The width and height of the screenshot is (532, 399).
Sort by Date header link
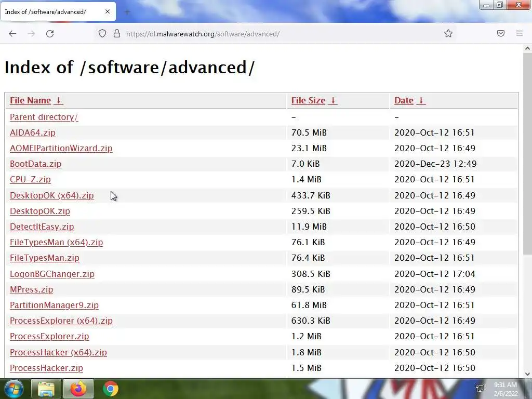click(x=404, y=100)
